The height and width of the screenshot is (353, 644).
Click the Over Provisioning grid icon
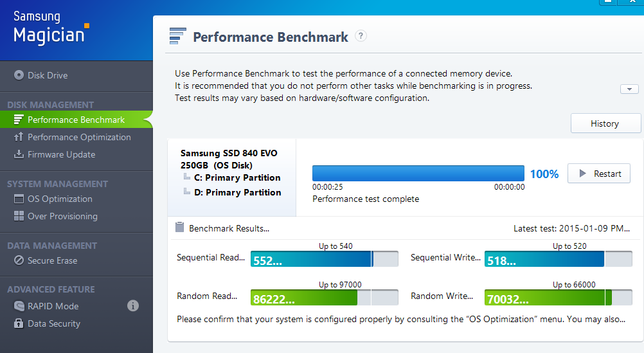click(19, 216)
